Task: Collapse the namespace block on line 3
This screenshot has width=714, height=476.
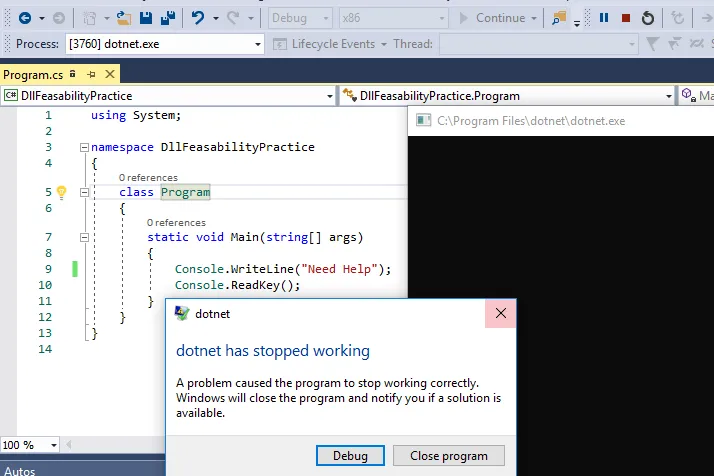Action: [x=84, y=147]
